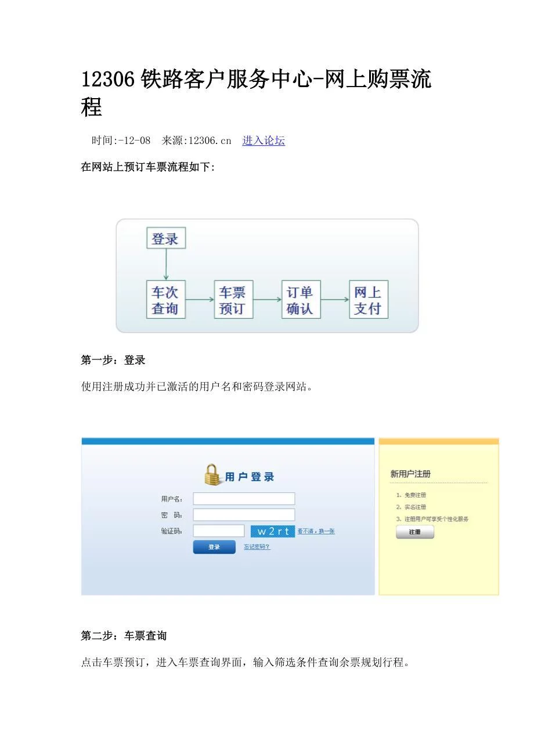The height and width of the screenshot is (756, 534).
Task: Click the 车次查询 flowchart box
Action: tap(166, 300)
